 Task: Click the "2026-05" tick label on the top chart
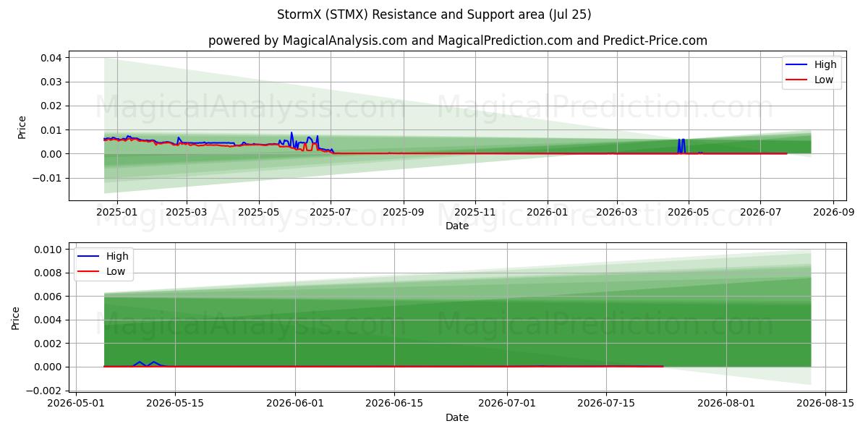688,212
